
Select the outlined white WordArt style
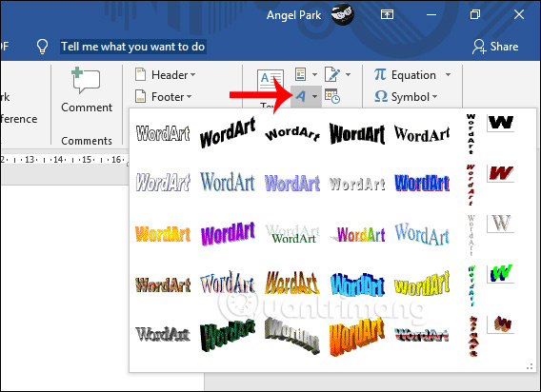point(163,133)
